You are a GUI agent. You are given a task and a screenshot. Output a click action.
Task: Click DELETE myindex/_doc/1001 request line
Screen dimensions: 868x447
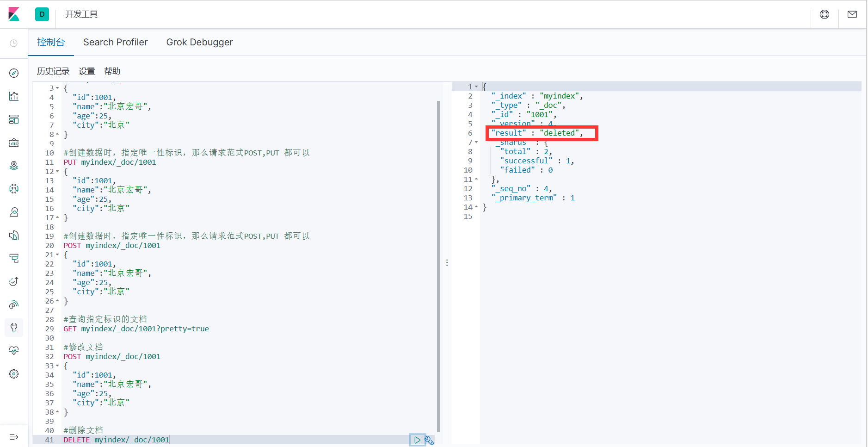click(x=117, y=440)
